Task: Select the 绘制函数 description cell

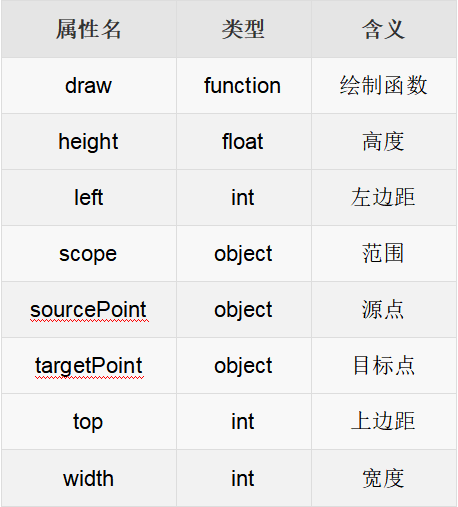Action: point(384,86)
